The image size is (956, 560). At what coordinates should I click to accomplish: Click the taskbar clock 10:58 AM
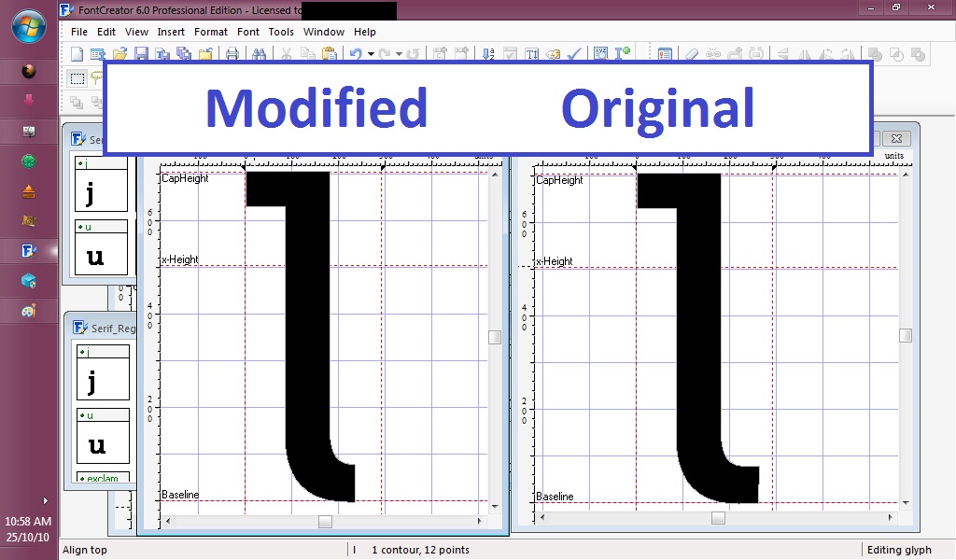click(28, 522)
